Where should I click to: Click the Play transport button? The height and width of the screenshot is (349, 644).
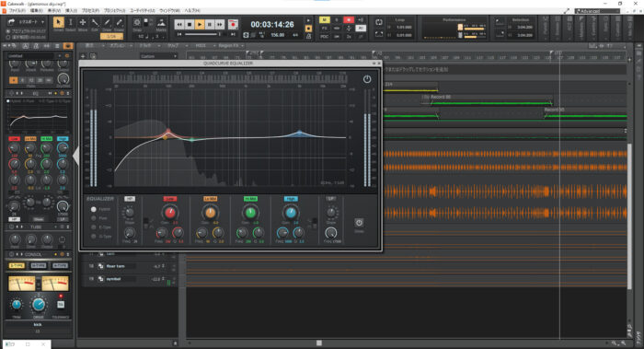(x=200, y=25)
